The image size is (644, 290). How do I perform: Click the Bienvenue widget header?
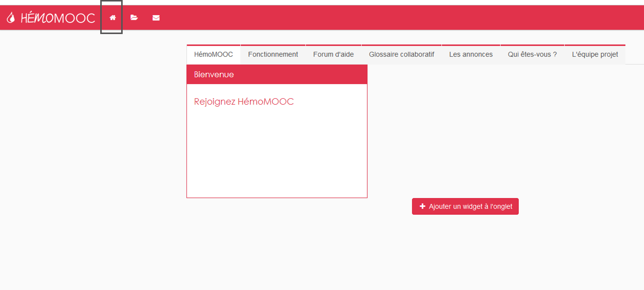[277, 74]
